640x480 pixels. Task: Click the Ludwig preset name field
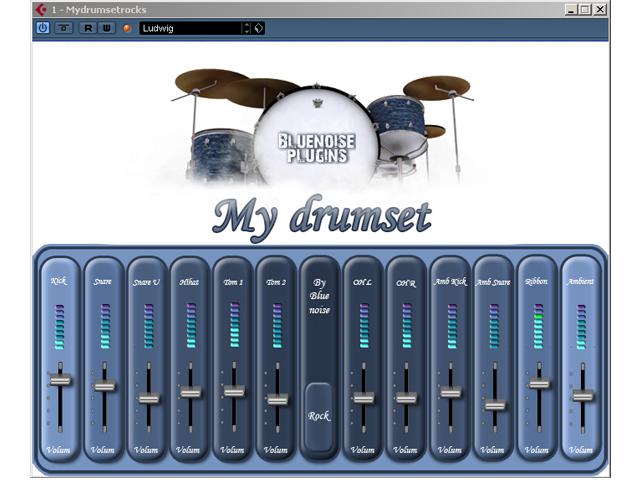pos(190,28)
